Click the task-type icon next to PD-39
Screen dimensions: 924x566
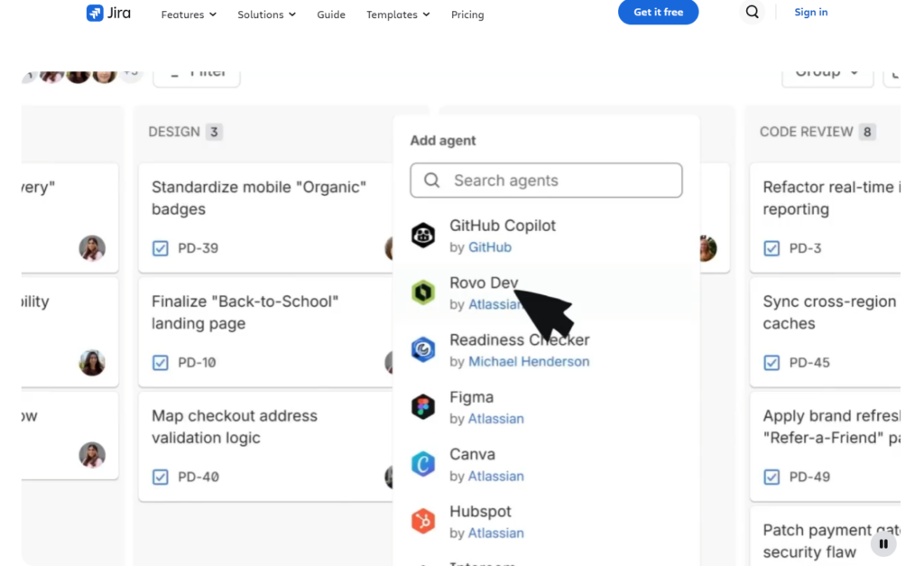(161, 248)
